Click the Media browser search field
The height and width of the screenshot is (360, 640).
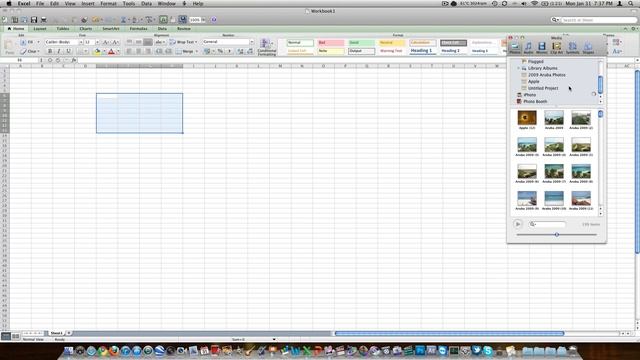(x=547, y=224)
